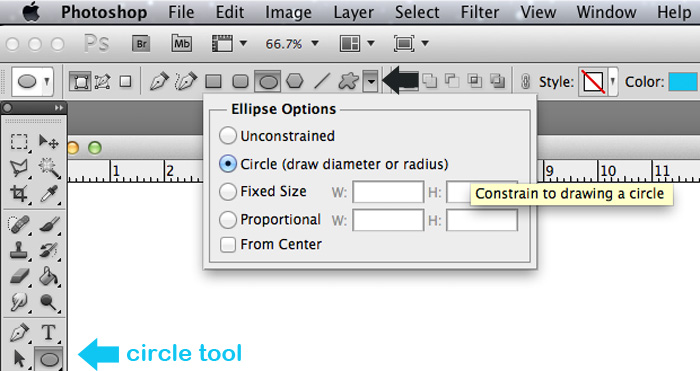The image size is (700, 371).
Task: Choose Custom Shape in the options bar
Action: tap(348, 82)
